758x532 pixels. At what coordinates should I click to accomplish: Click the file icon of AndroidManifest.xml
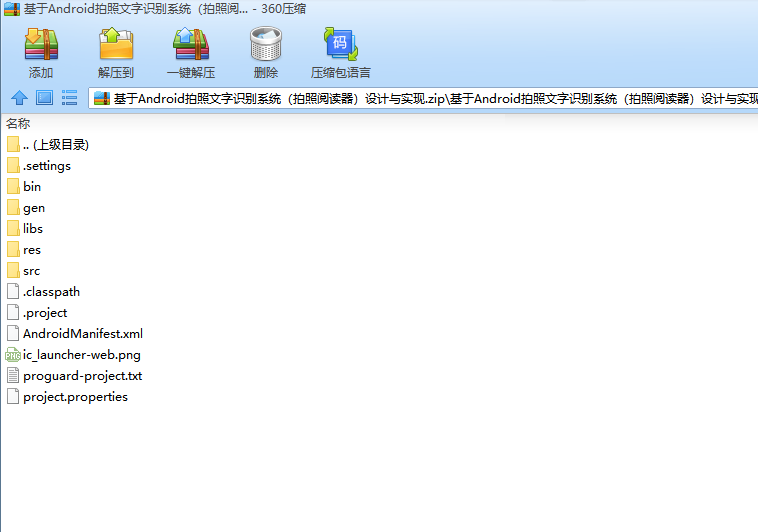[14, 333]
